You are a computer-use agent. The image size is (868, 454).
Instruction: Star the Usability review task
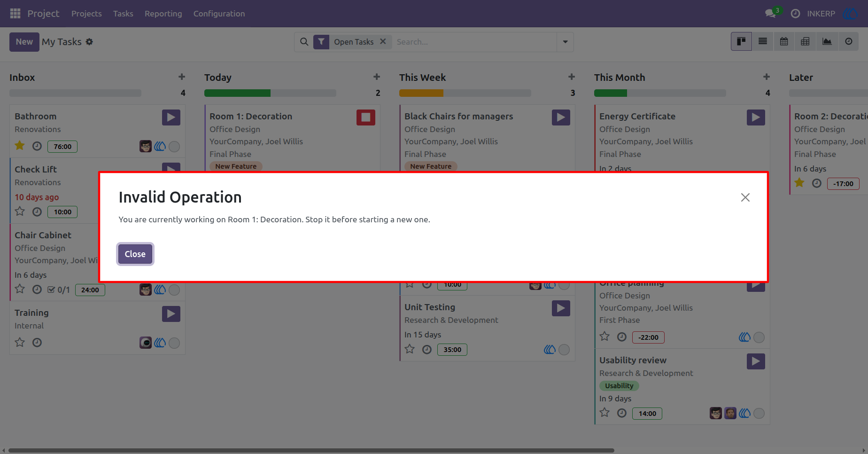coord(604,413)
